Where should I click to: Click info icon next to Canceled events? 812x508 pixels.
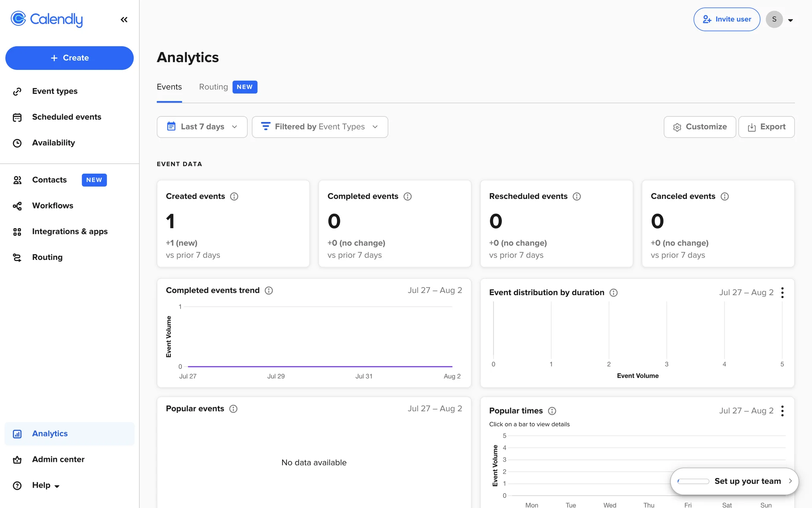coord(724,196)
